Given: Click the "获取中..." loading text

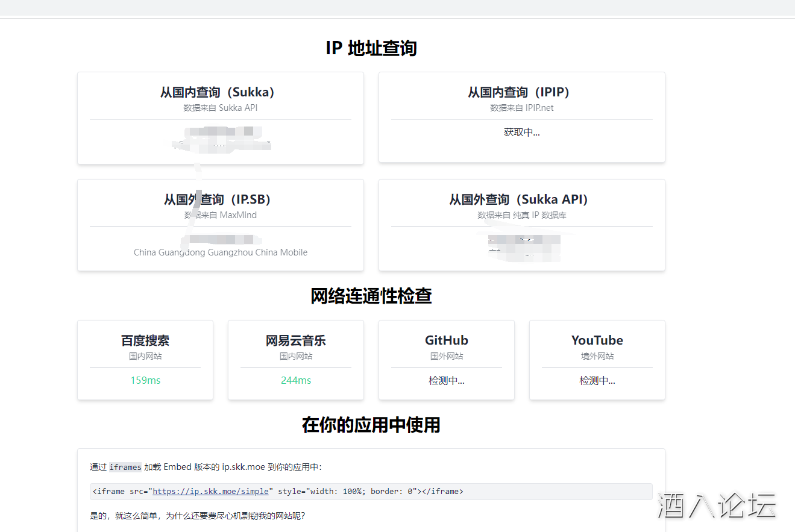Looking at the screenshot, I should [x=521, y=132].
